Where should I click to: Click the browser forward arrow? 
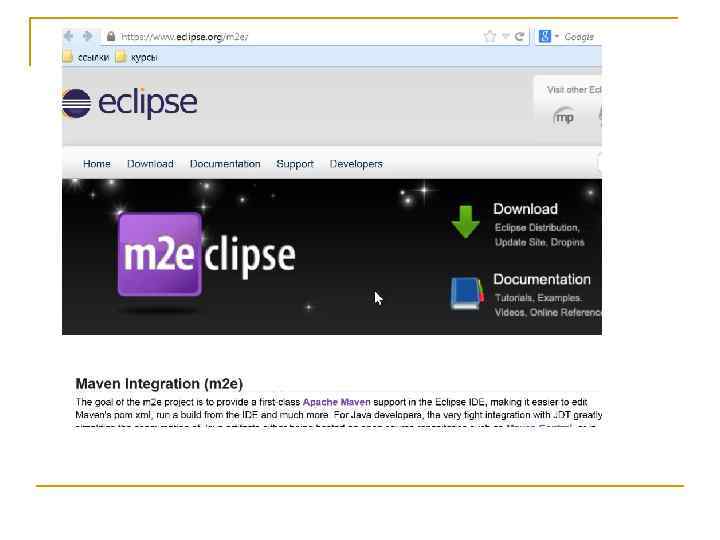87,36
